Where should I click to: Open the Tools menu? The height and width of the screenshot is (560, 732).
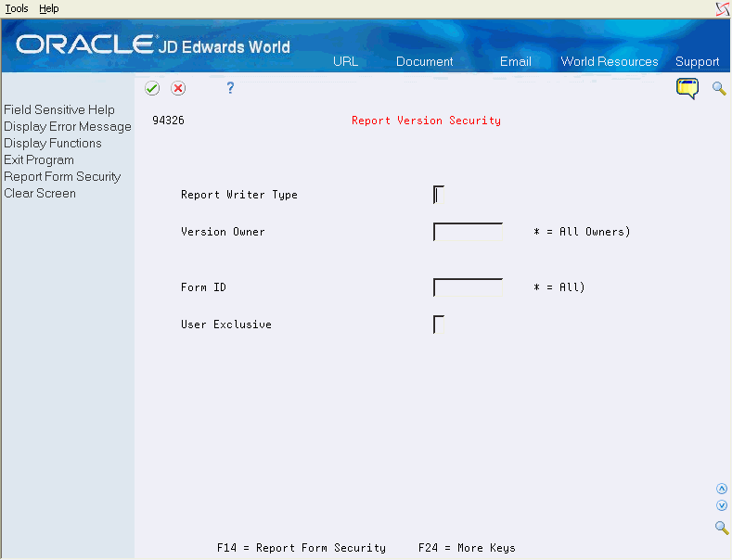point(17,8)
